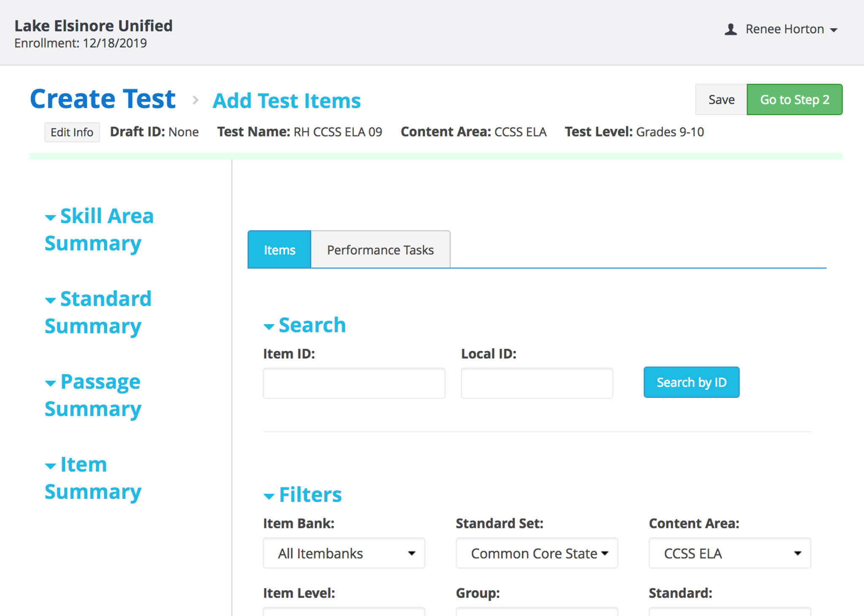Focus the Item ID input field
This screenshot has height=616, width=864.
pos(354,383)
